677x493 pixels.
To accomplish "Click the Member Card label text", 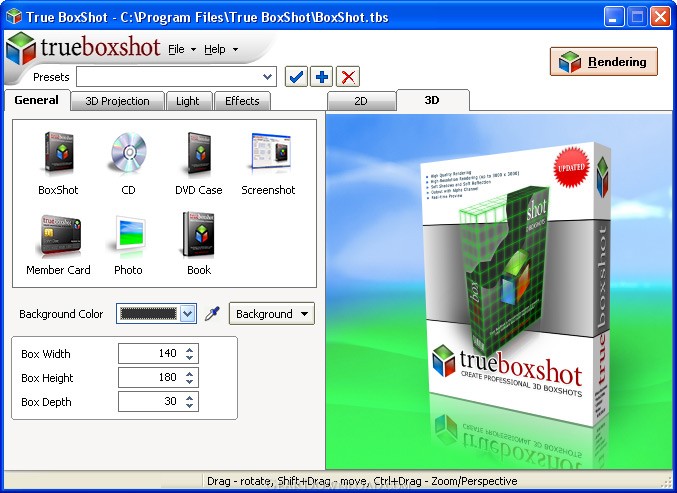I will [x=58, y=270].
